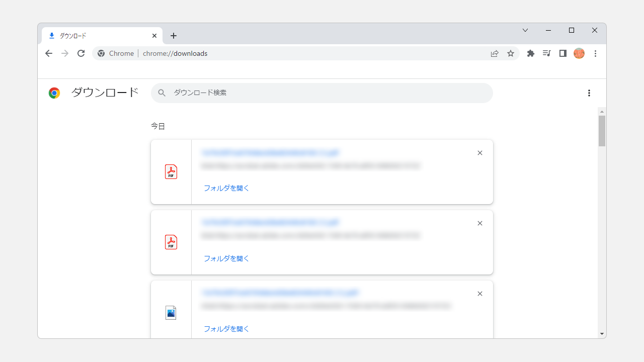Click the Chrome logo beside ダウンロード heading
The image size is (644, 362).
(x=54, y=93)
